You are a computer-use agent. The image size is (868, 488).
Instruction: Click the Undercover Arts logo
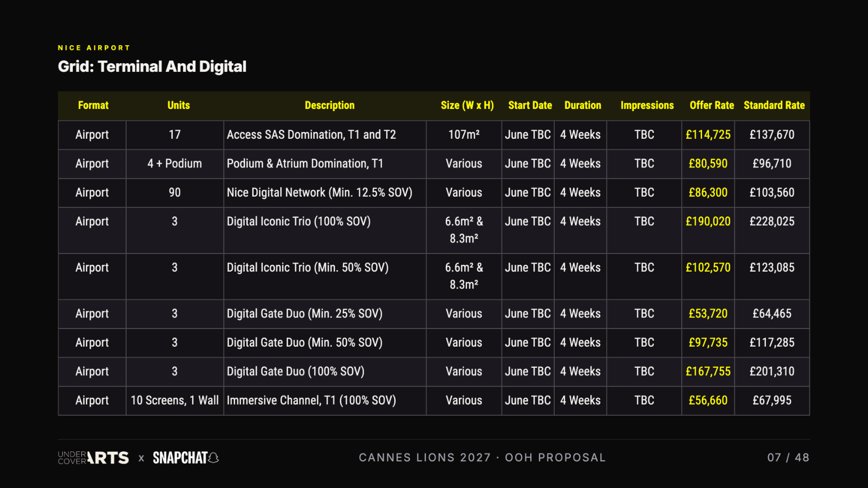(93, 458)
